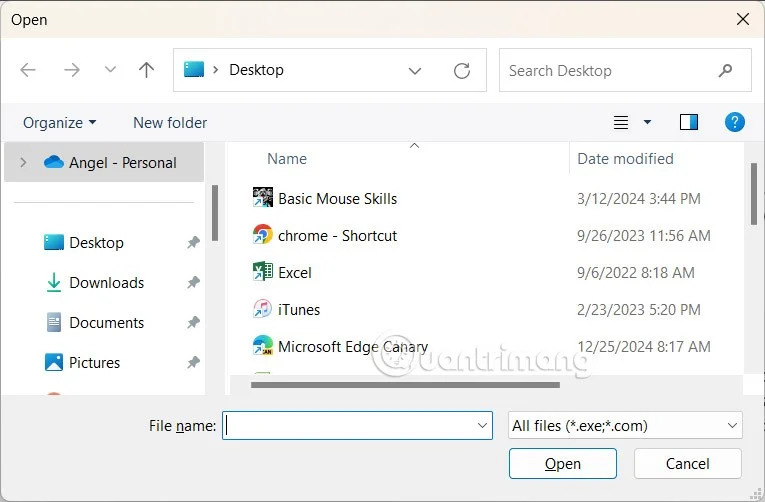Click the pin icon next to Pictures

pos(194,362)
